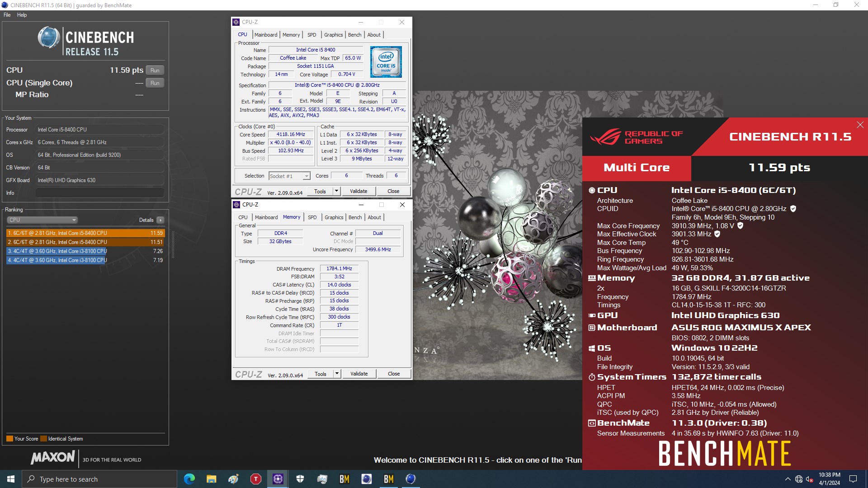Click the verified shield beside CPUID string
This screenshot has width=868, height=488.
(793, 209)
